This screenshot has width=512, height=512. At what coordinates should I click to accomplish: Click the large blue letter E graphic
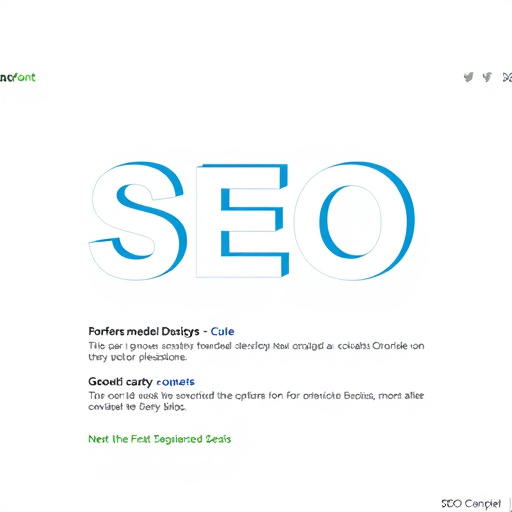[x=242, y=221]
